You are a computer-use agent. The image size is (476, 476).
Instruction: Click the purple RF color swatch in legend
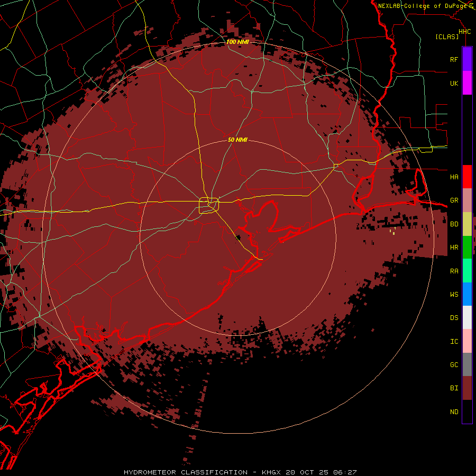pyautogui.click(x=467, y=59)
